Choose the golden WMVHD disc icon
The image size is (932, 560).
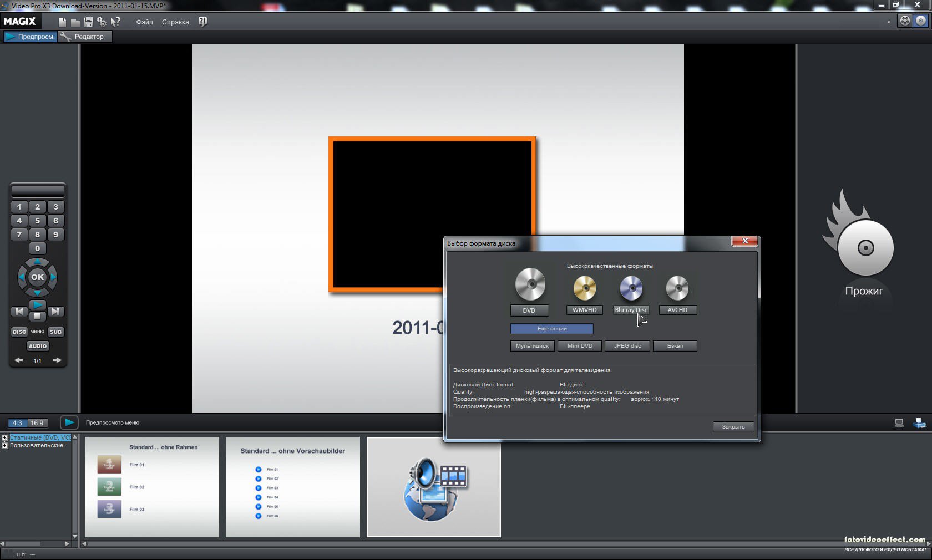click(x=584, y=288)
